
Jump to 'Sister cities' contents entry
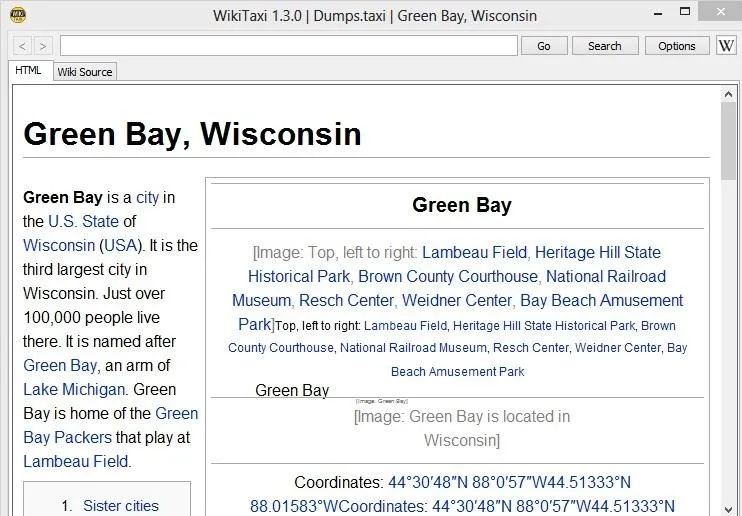121,506
